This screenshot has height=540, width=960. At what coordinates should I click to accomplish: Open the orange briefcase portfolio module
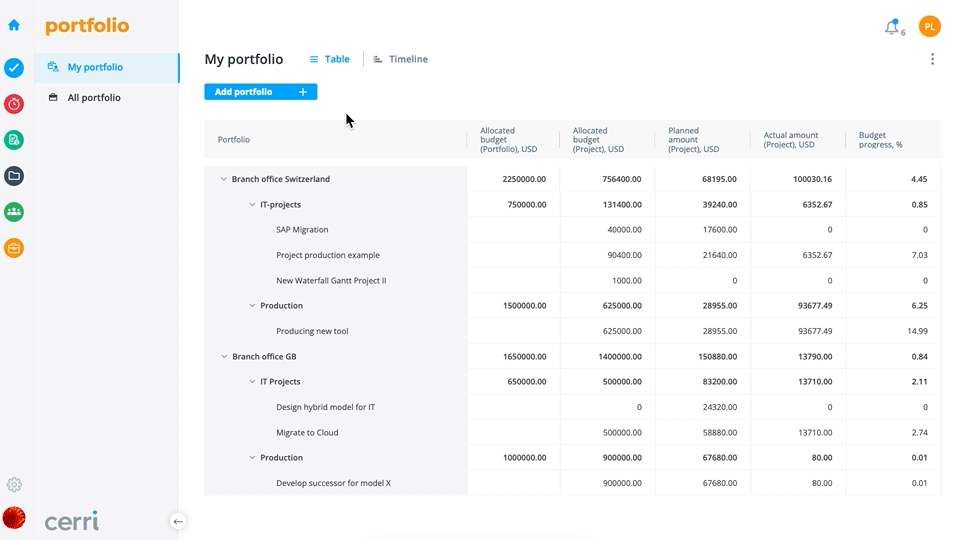coord(14,247)
